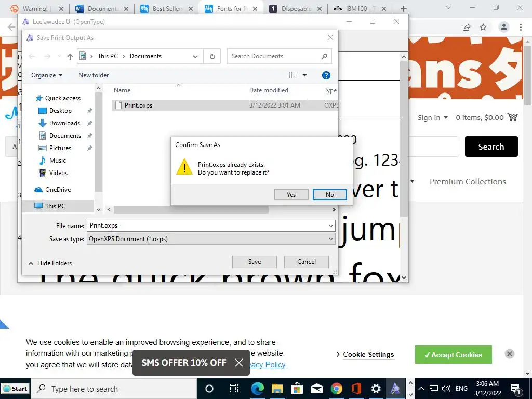Screen dimensions: 532x399
Task: Open Organize menu
Action: click(x=47, y=75)
